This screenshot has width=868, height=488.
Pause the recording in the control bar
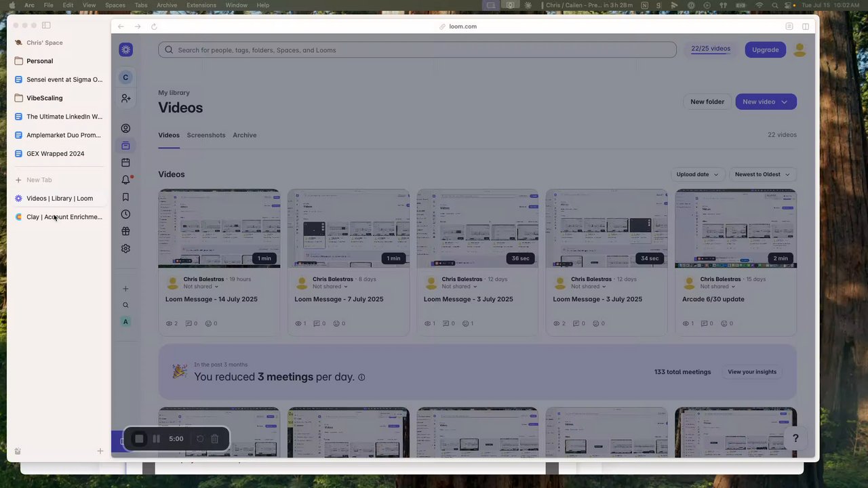[156, 439]
